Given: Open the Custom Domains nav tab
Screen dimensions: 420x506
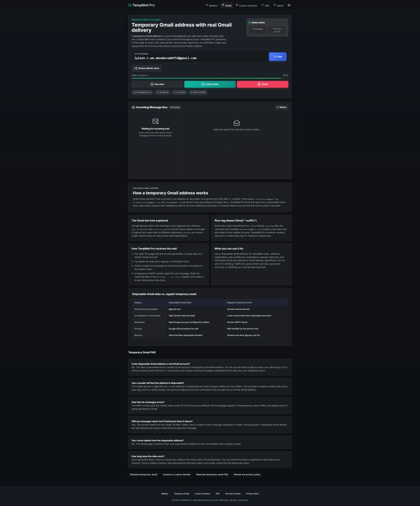Looking at the screenshot, I should (246, 6).
